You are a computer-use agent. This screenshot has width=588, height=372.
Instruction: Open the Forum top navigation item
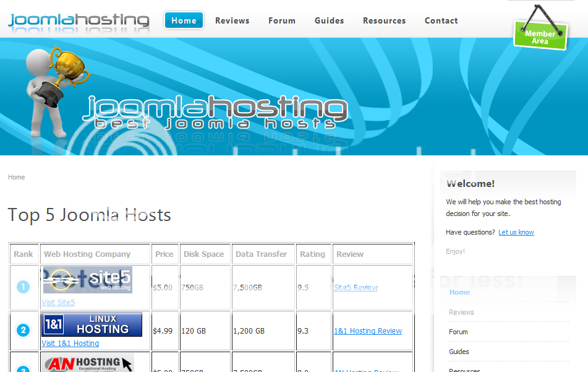tap(282, 20)
